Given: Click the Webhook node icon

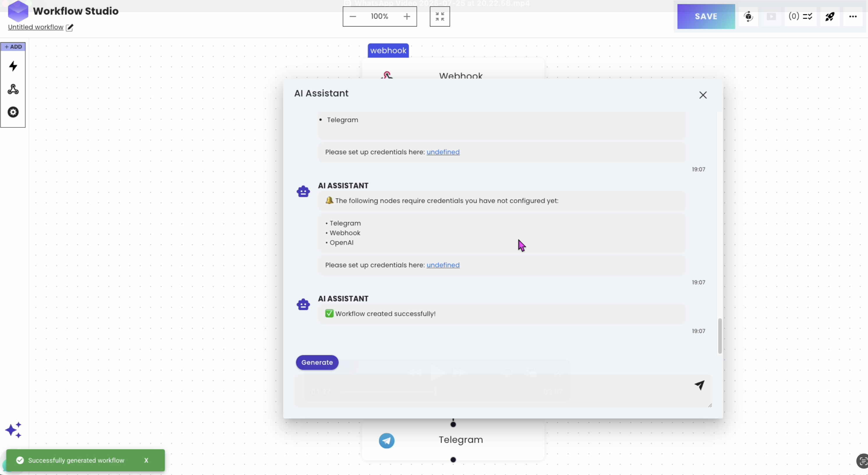Looking at the screenshot, I should point(387,75).
